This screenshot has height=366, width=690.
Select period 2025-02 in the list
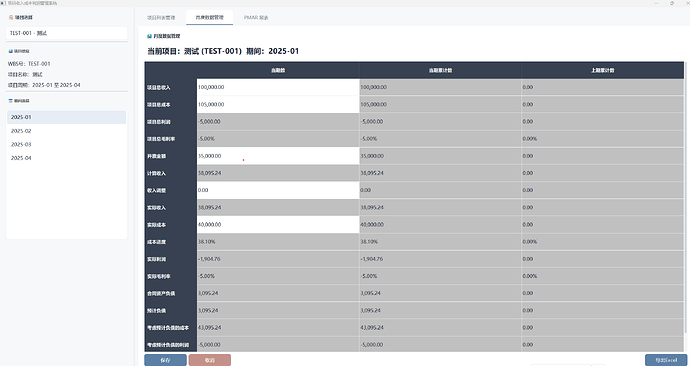pyautogui.click(x=66, y=131)
